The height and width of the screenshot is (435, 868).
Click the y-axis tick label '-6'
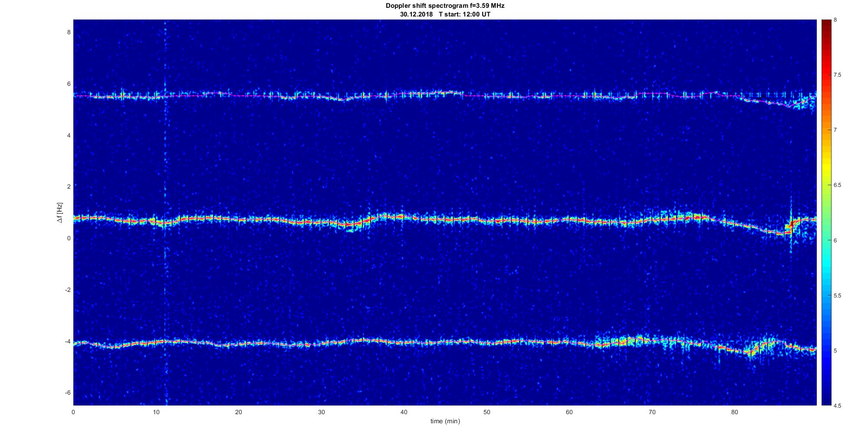click(67, 392)
